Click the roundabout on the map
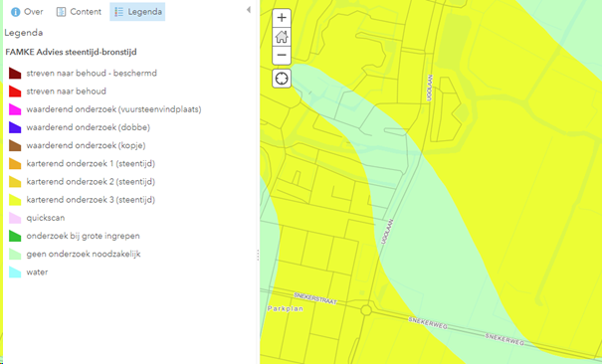 [x=366, y=310]
